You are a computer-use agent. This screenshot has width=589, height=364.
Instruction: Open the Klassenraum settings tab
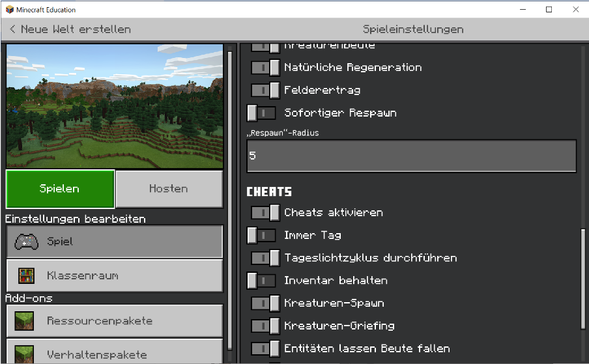[x=115, y=275]
